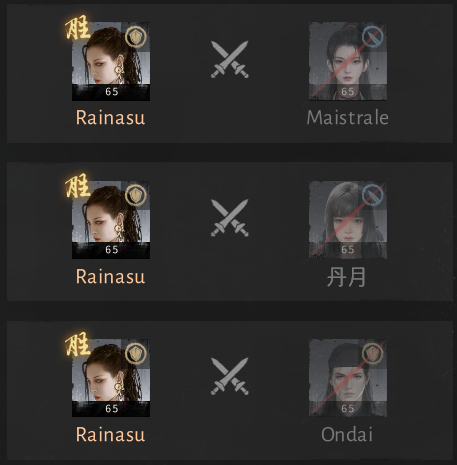Screen dimensions: 457x465
Task: Click the crossed swords icon in the Maistrale match
Action: pos(230,59)
